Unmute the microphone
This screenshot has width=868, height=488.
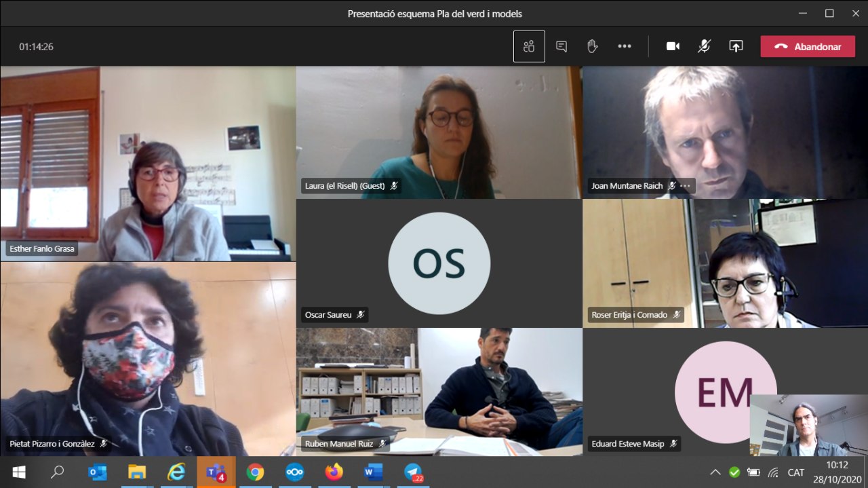(x=705, y=46)
